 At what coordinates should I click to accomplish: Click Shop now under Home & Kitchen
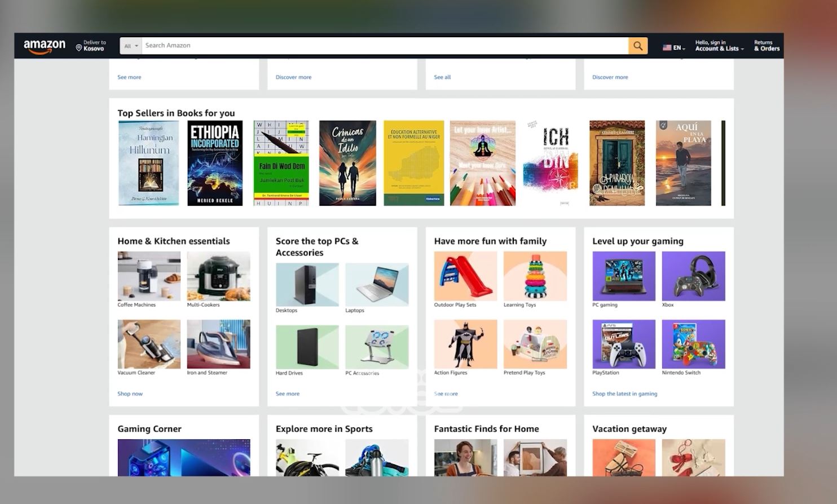pyautogui.click(x=130, y=394)
